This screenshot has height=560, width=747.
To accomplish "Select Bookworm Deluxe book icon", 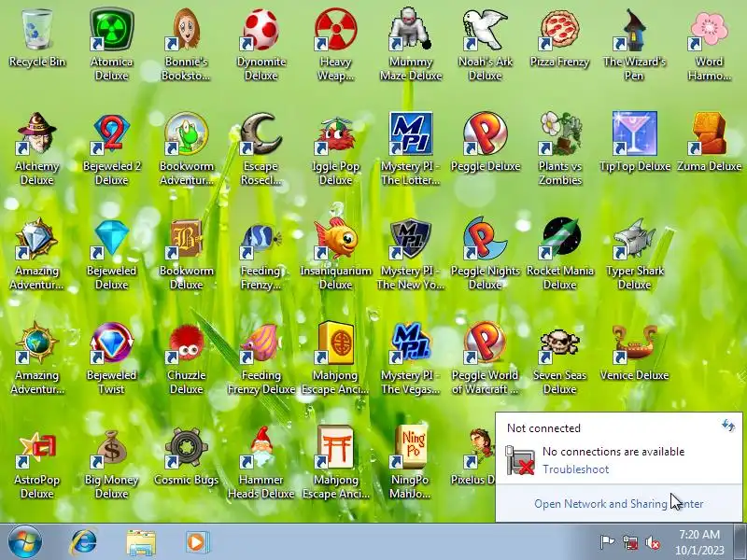I will [x=186, y=239].
